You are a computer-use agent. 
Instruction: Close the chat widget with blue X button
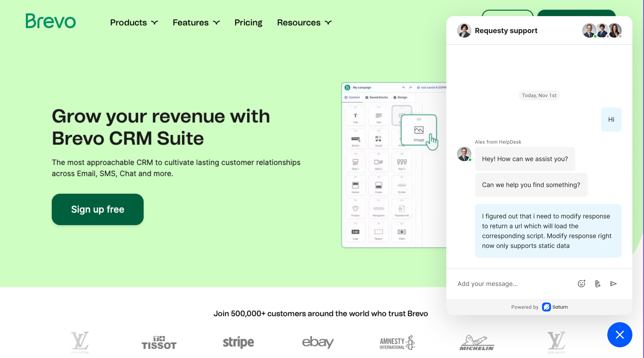[x=620, y=335]
